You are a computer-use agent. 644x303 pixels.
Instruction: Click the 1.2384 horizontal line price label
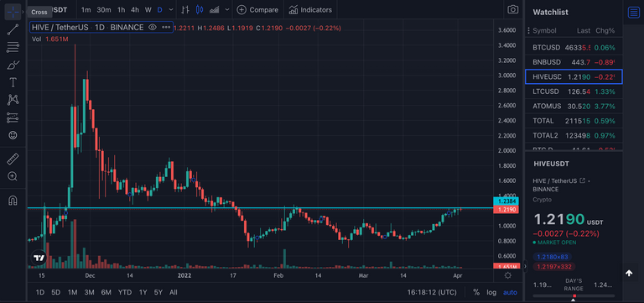click(x=506, y=201)
